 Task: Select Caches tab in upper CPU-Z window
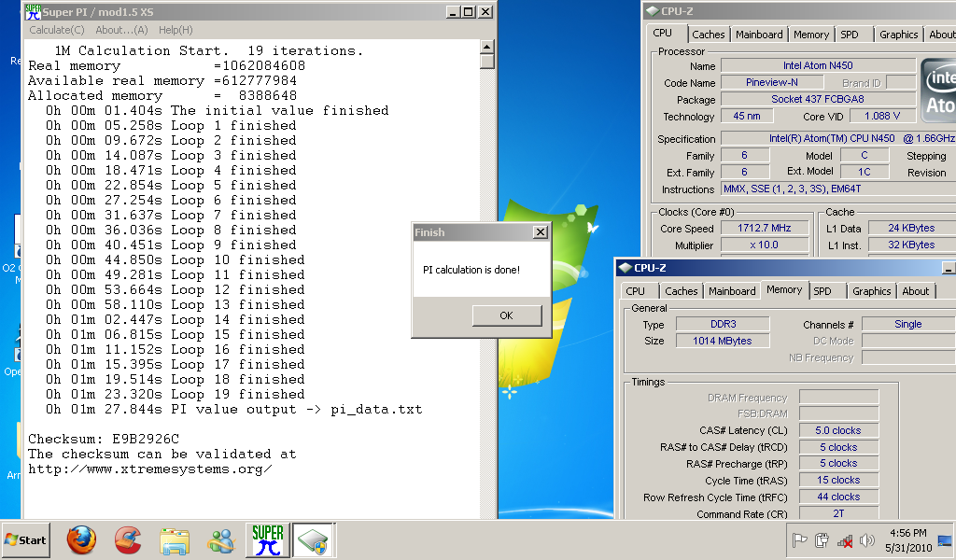(x=708, y=35)
